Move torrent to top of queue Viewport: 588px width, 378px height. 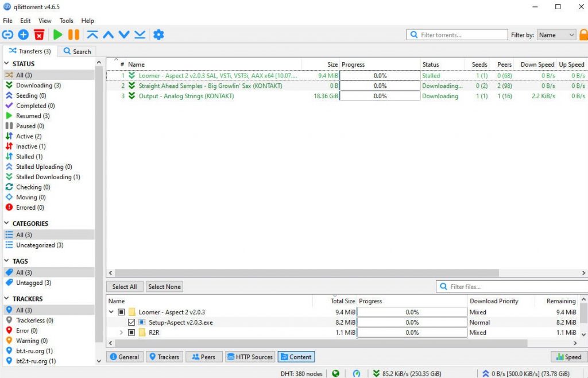[92, 35]
